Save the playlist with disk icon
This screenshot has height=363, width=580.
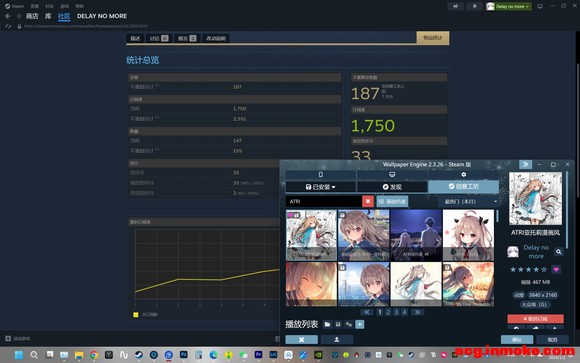coord(338,325)
